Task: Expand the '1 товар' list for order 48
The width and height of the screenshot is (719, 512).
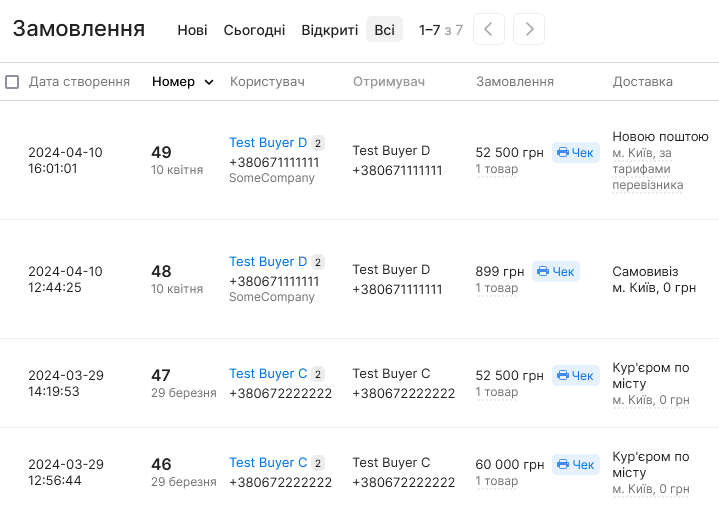Action: pyautogui.click(x=497, y=288)
